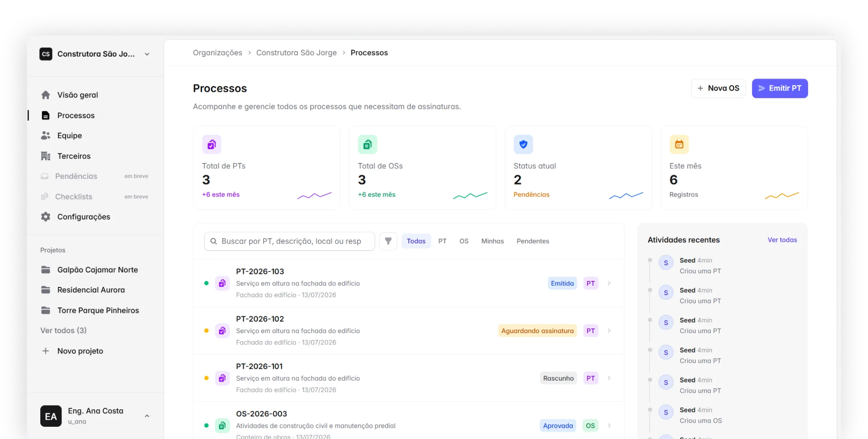Open Configurações gear icon
Viewport: 868px width, 439px height.
(46, 217)
